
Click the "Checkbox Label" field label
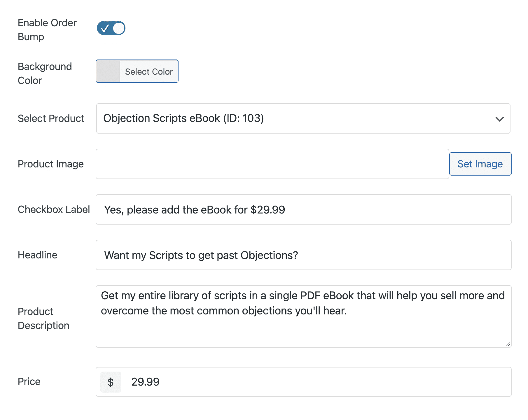(x=54, y=209)
